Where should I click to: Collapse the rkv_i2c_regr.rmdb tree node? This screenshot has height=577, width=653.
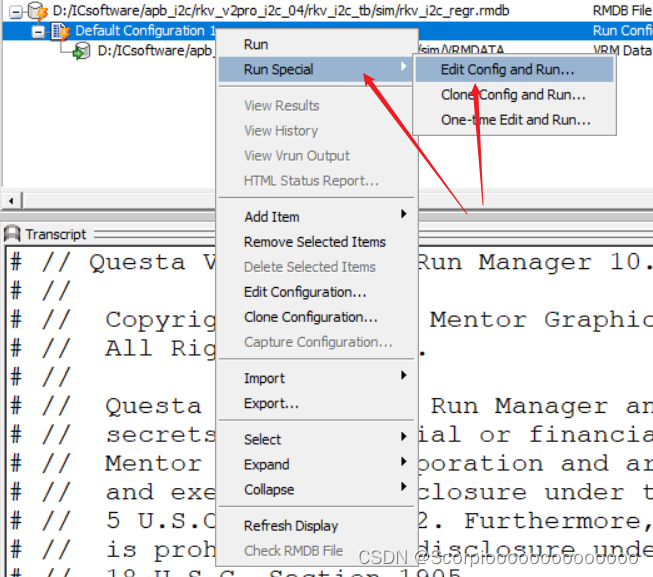point(15,12)
